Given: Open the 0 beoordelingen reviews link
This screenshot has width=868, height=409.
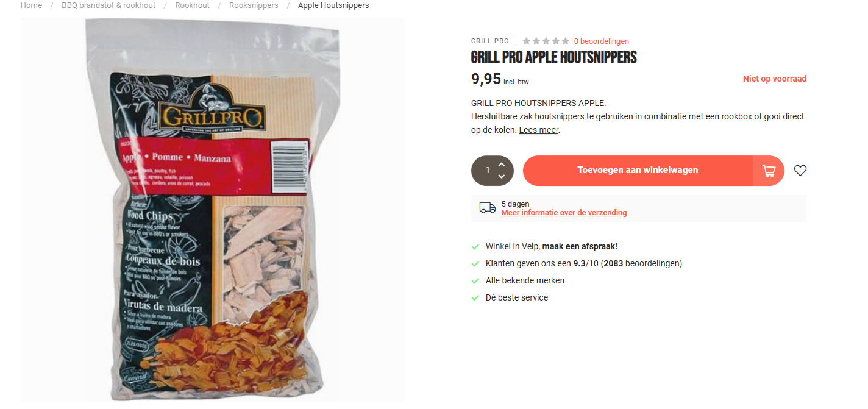Looking at the screenshot, I should [601, 41].
